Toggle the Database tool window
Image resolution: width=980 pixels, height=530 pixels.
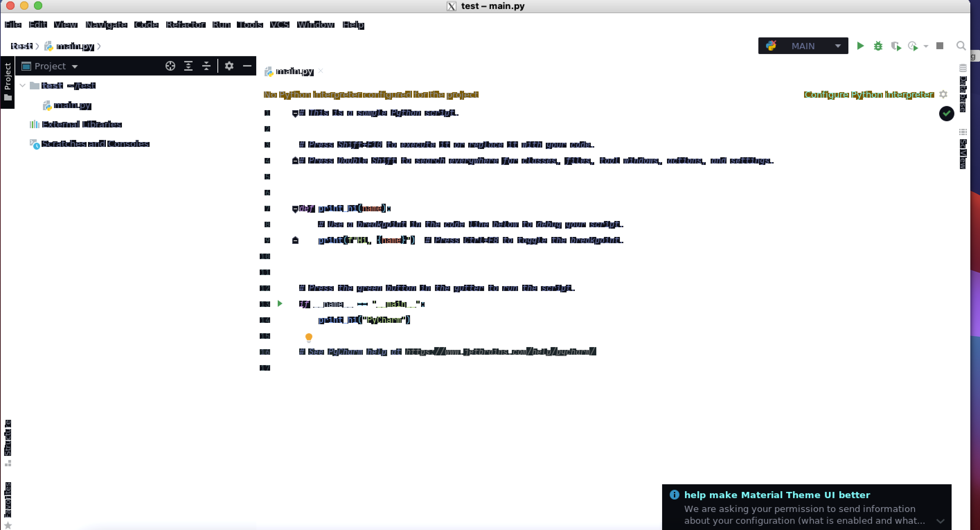pyautogui.click(x=963, y=88)
